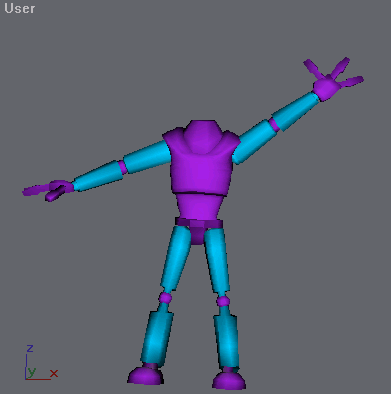Click the XYZ axis gizmo
This screenshot has height=394, width=391.
41,363
